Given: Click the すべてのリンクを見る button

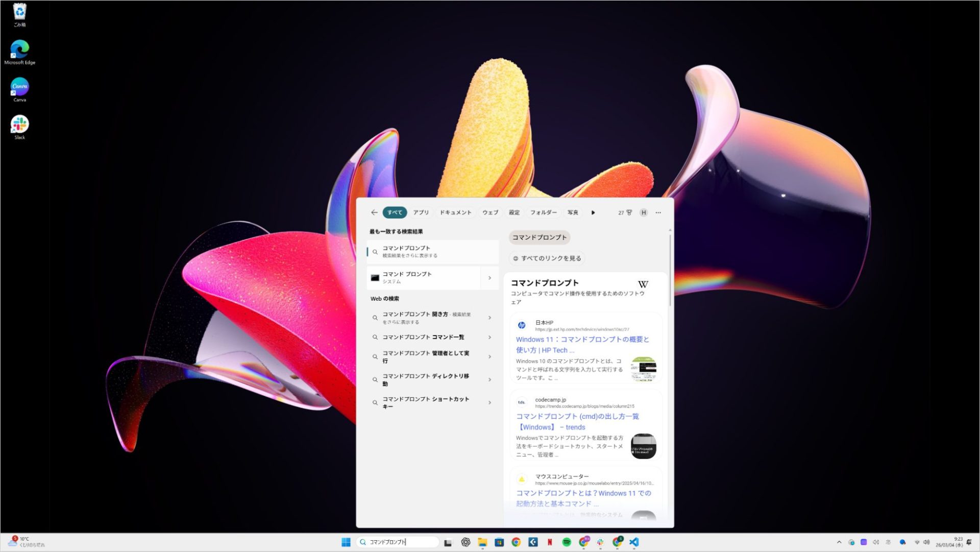Looking at the screenshot, I should (547, 258).
